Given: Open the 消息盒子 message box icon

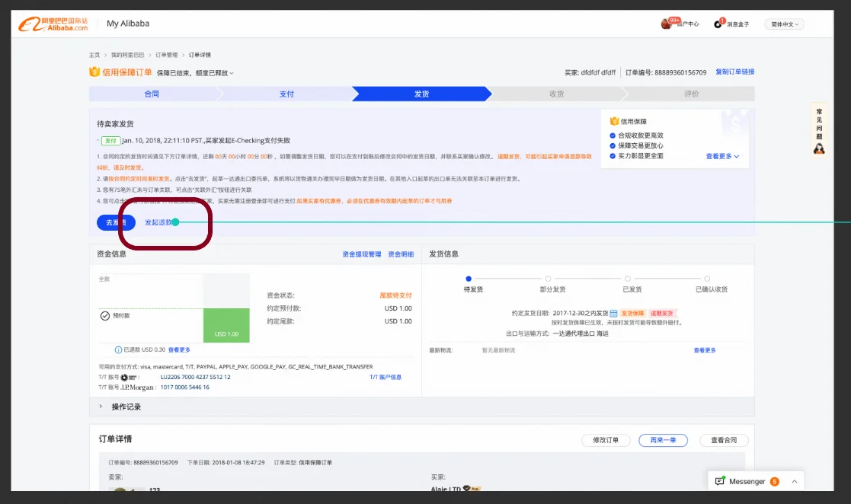Looking at the screenshot, I should [718, 24].
